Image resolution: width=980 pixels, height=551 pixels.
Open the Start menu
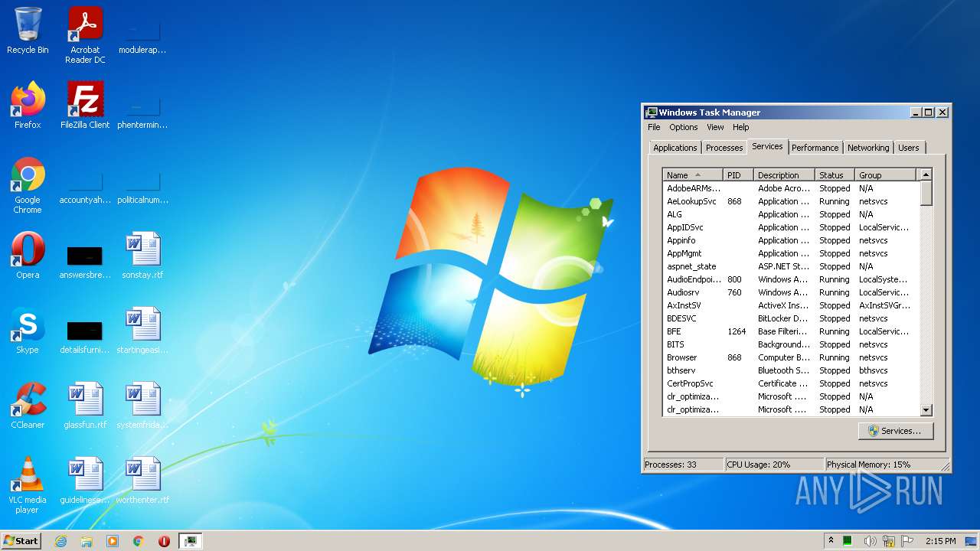click(x=21, y=541)
